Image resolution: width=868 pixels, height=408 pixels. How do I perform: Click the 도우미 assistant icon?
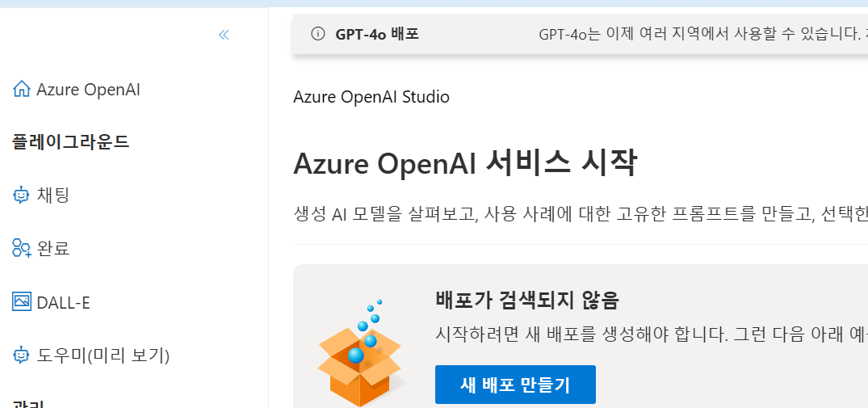[x=21, y=355]
